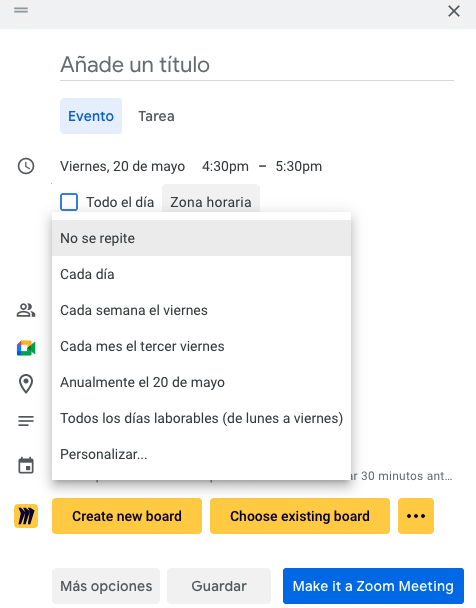Choose Cada semana el viernes

tap(202, 310)
